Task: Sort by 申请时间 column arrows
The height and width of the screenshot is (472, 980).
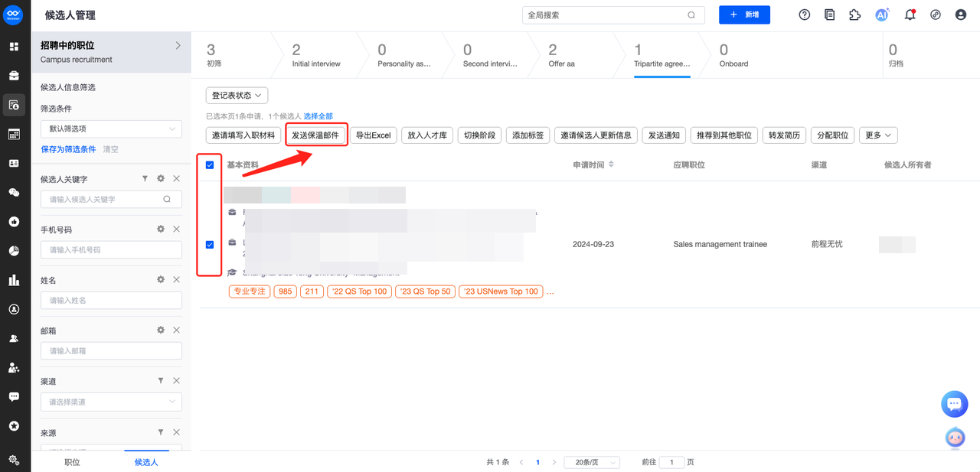Action: click(611, 164)
